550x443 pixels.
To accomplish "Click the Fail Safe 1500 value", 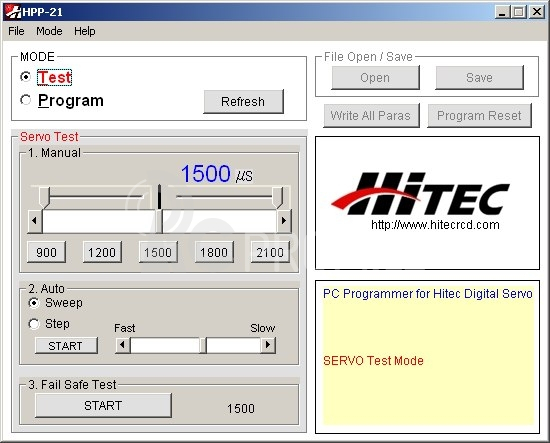I will pyautogui.click(x=241, y=408).
